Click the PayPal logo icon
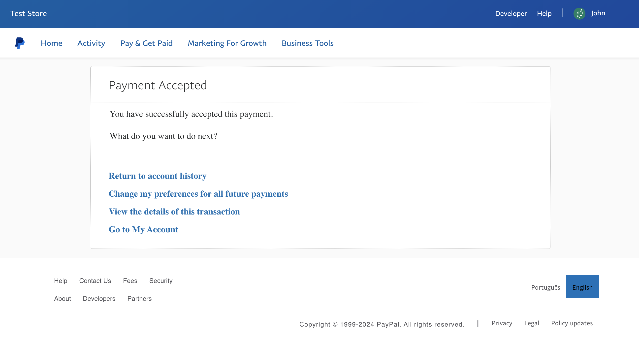Image resolution: width=639 pixels, height=364 pixels. [x=20, y=43]
